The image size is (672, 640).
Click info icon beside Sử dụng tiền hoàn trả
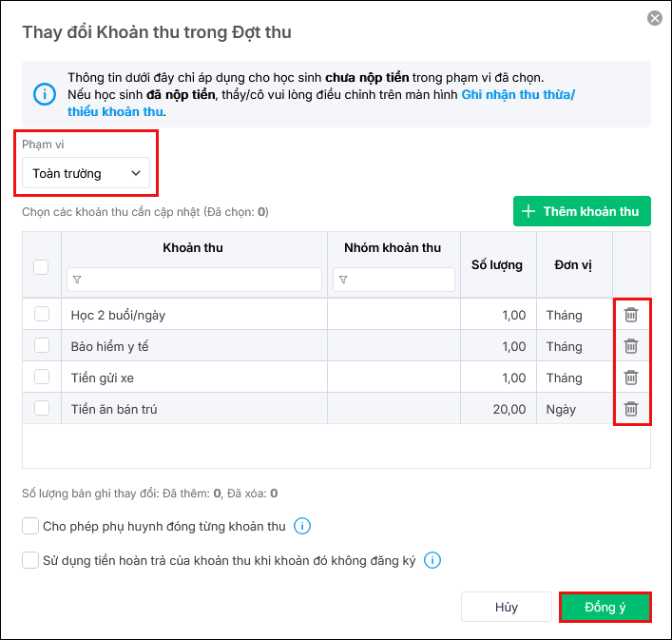[x=432, y=560]
